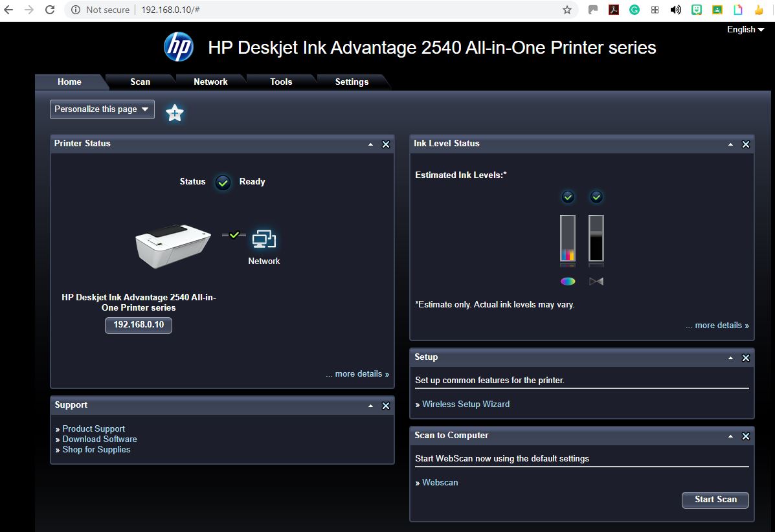This screenshot has height=532, width=775.
Task: Click the printer image thumbnail
Action: tap(173, 246)
